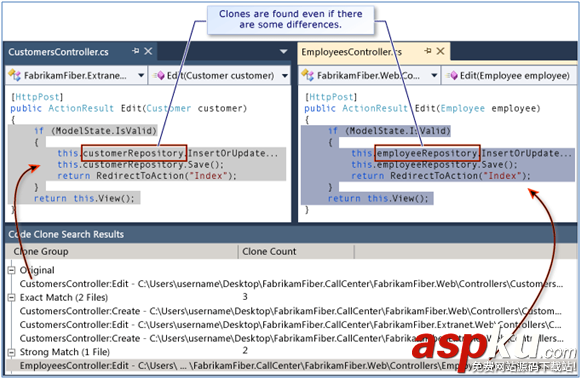Pin the EmployeesController.cs tab
This screenshot has height=379, width=582.
[x=428, y=51]
